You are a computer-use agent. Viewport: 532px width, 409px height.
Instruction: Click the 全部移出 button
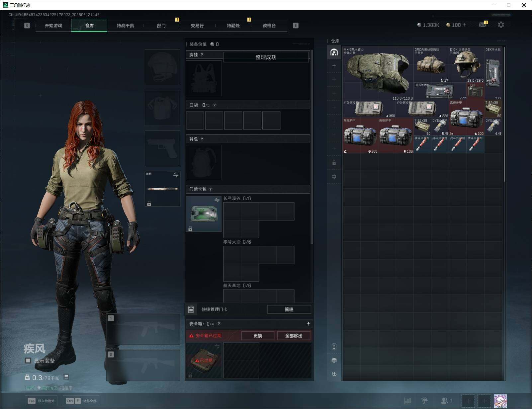[294, 336]
